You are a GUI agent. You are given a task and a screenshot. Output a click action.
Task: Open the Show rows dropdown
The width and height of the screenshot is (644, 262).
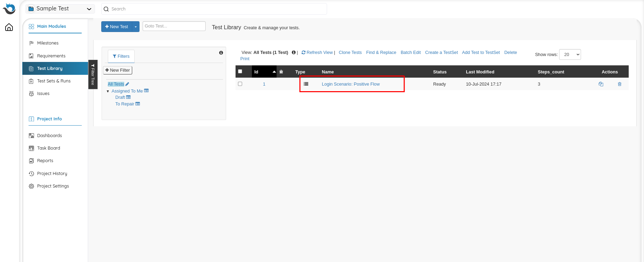tap(570, 54)
